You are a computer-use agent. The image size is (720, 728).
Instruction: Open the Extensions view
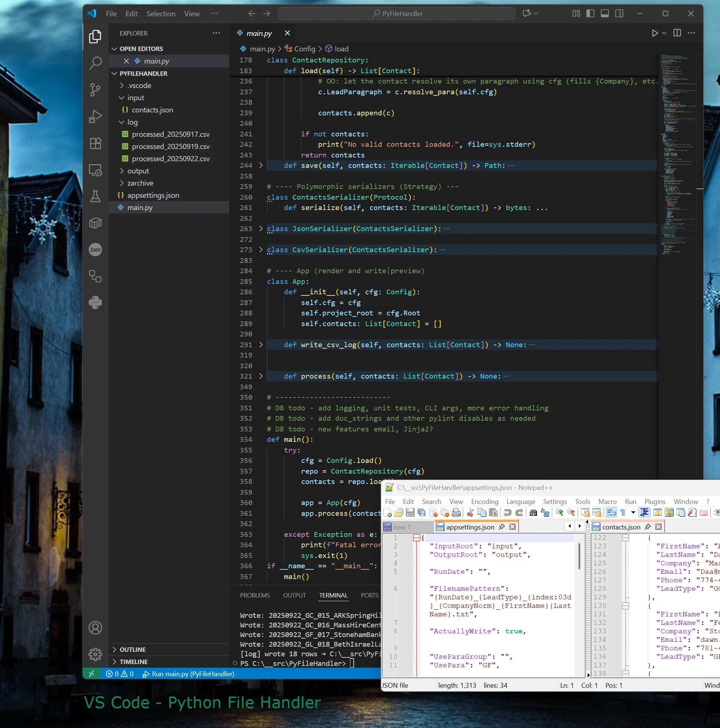[95, 143]
